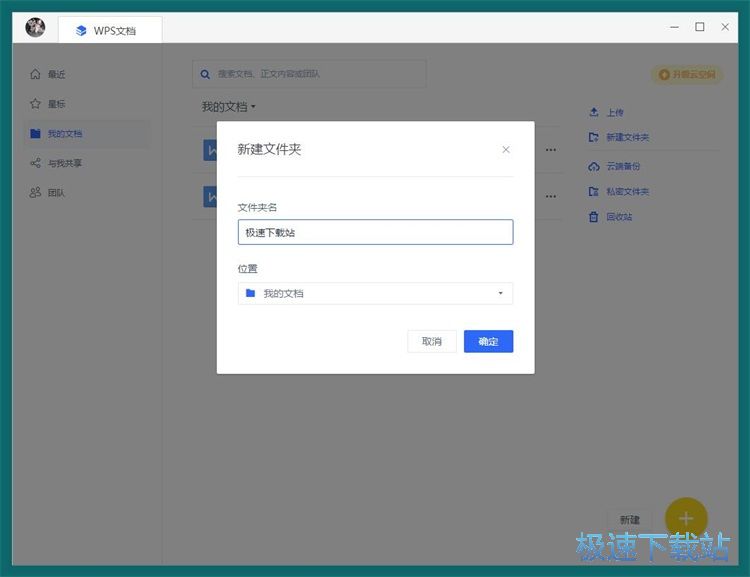Click the 文件夹名 input field
Viewport: 750px width, 577px height.
[375, 233]
